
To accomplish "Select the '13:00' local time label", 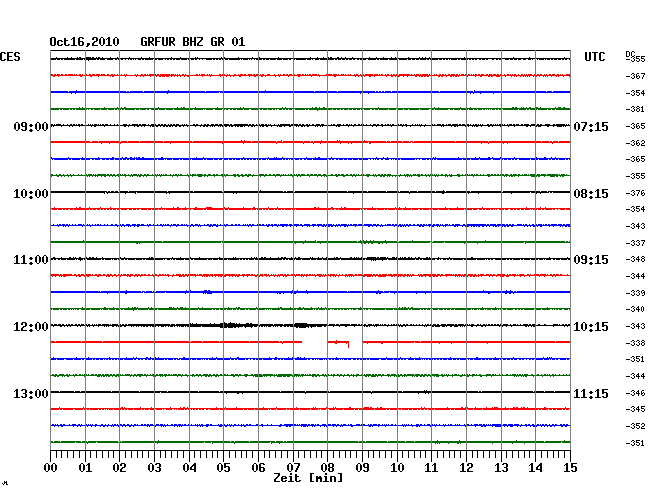I will pos(31,393).
